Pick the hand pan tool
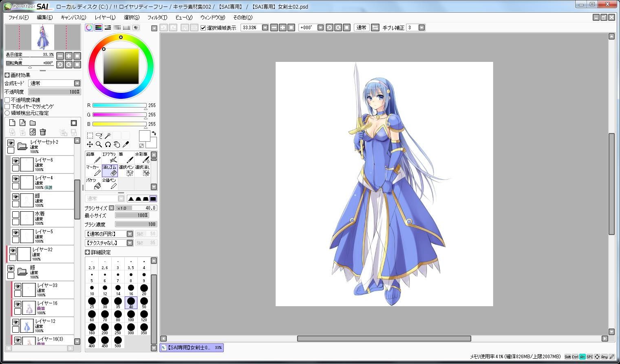 [x=117, y=144]
